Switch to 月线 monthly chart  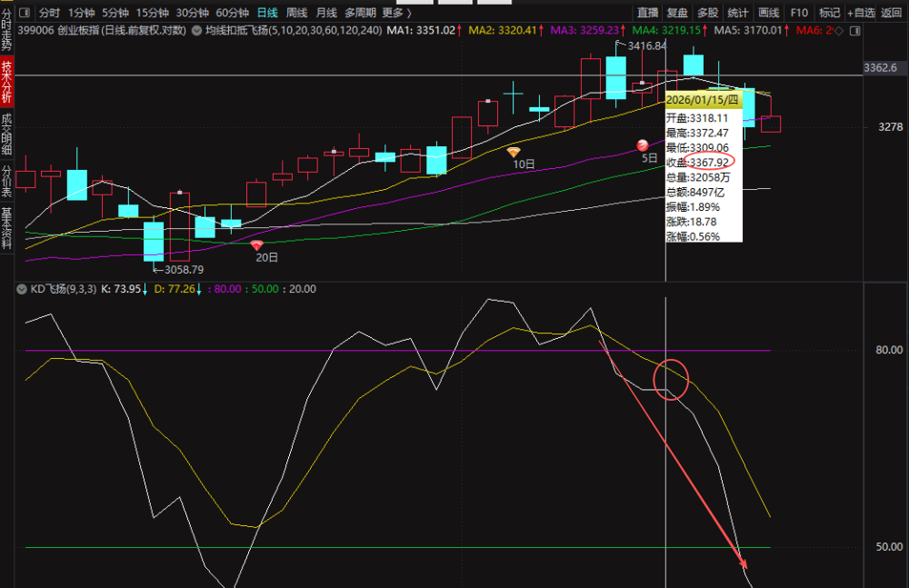coord(326,13)
